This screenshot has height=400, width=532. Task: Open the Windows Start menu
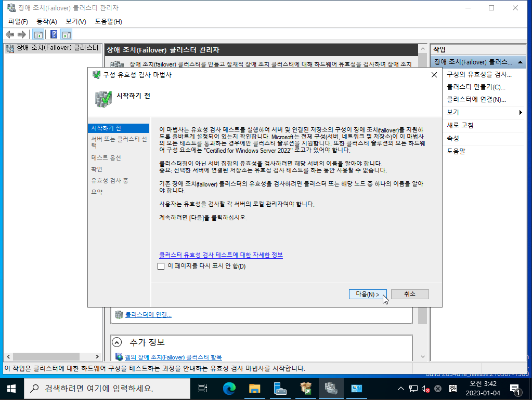click(x=11, y=389)
